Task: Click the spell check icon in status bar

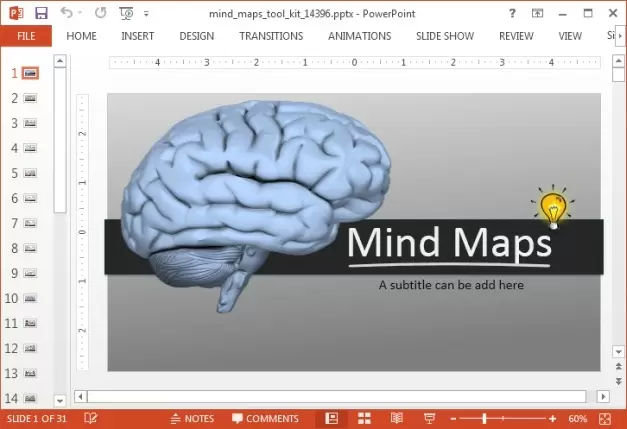Action: click(x=91, y=418)
